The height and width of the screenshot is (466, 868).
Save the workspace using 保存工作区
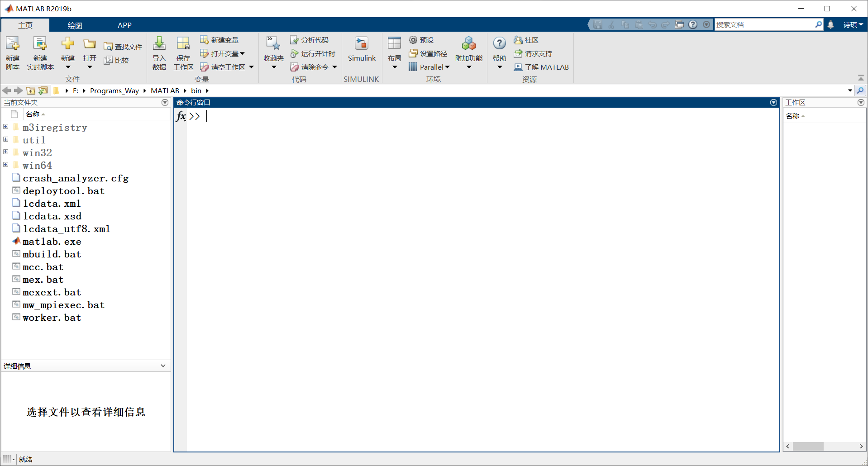click(x=183, y=52)
